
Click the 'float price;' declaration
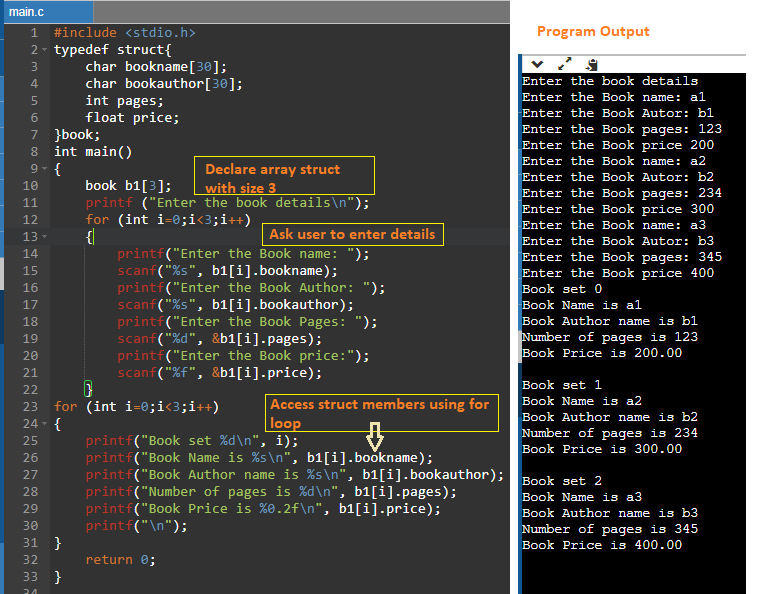coord(132,118)
